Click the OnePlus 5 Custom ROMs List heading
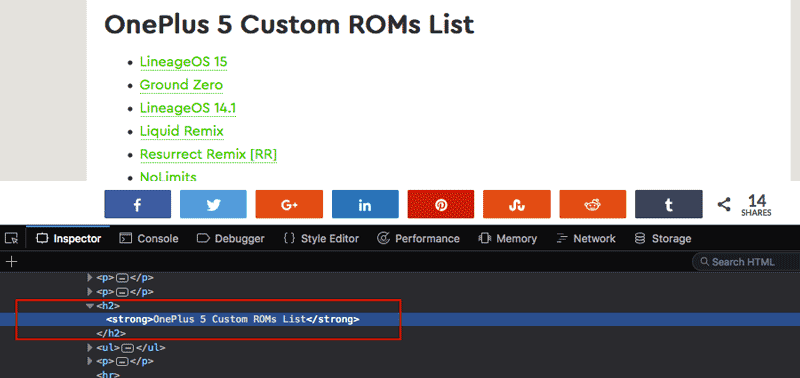Viewport: 800px width, 378px height. coord(289,24)
